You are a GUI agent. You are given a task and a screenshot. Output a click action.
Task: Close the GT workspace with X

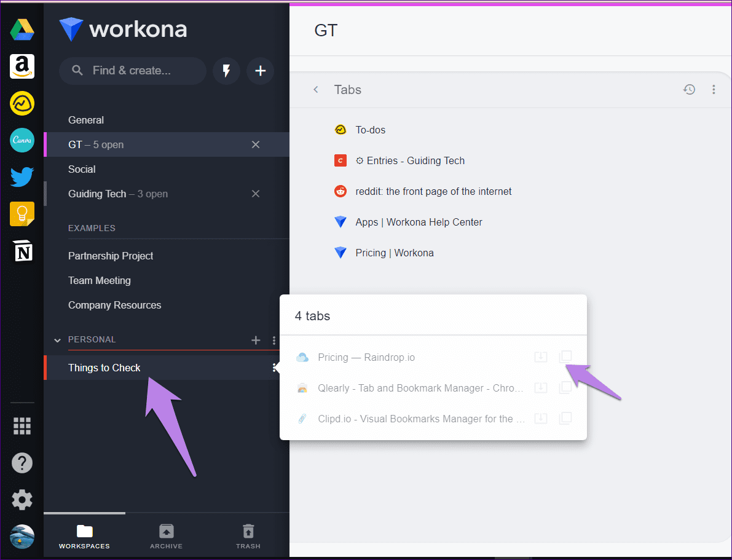[x=255, y=145]
